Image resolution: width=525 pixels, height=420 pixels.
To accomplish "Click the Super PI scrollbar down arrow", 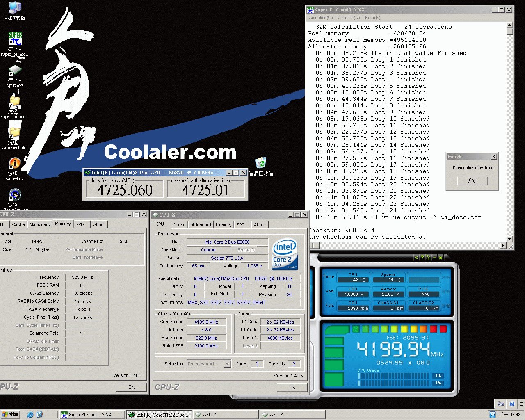I will tap(510, 239).
